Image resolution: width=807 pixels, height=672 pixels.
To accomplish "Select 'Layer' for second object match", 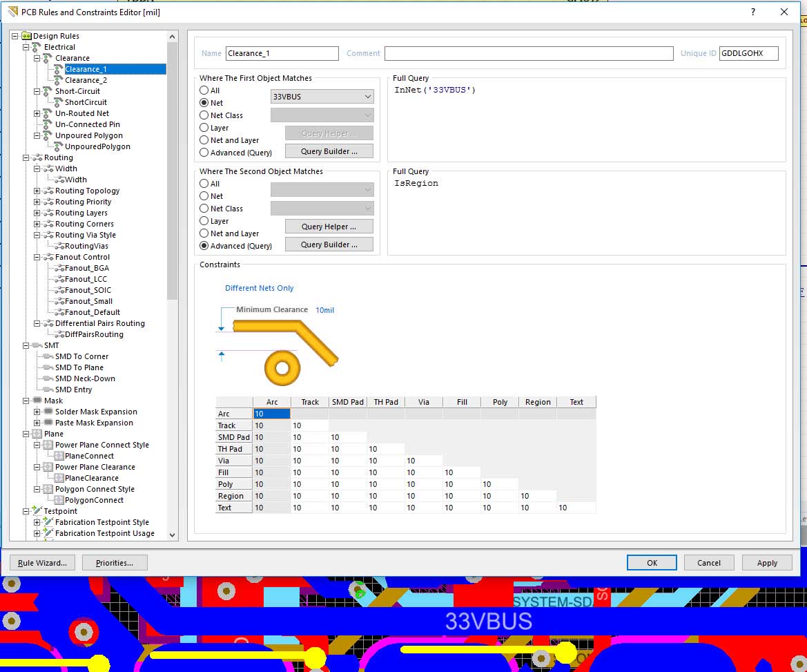I will pyautogui.click(x=204, y=221).
